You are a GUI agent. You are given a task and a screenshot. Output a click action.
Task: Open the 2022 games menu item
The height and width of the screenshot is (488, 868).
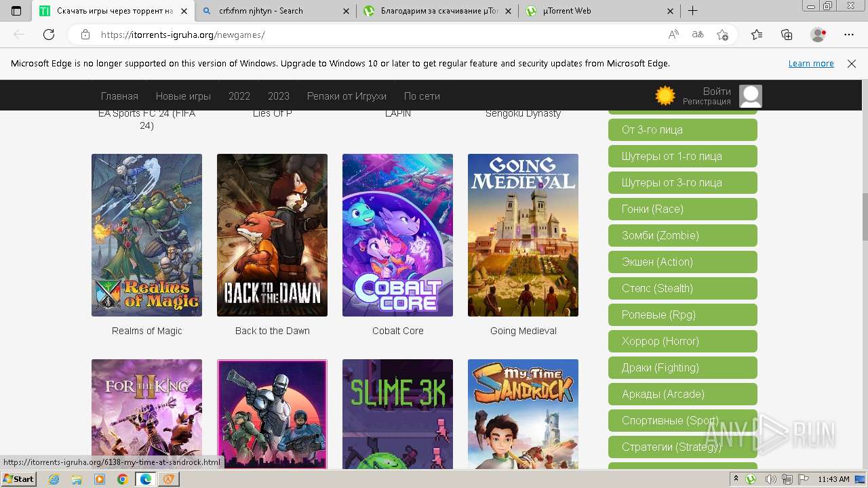point(239,96)
